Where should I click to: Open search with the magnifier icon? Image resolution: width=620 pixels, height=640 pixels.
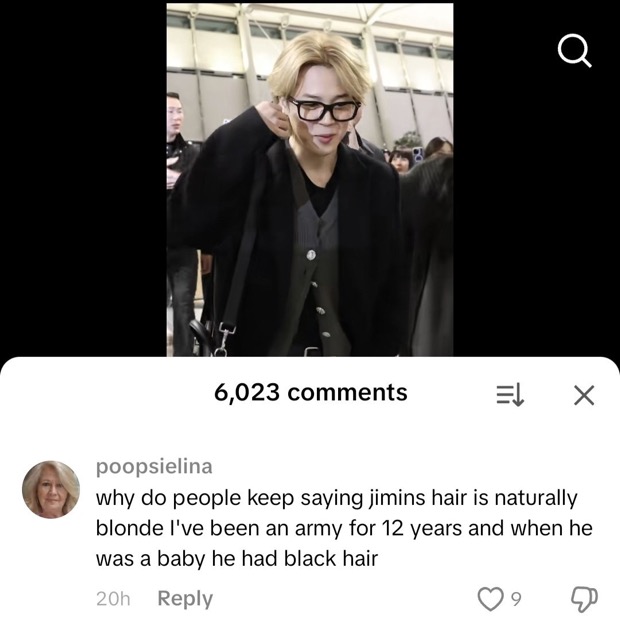(575, 51)
